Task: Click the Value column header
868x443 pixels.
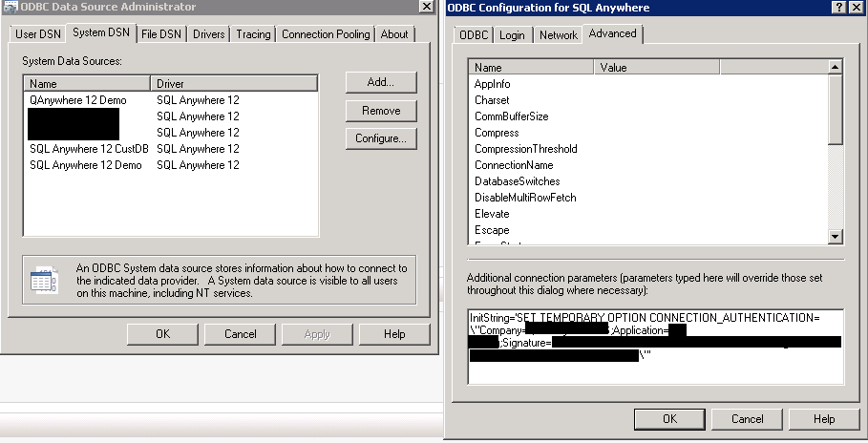Action: coord(657,68)
